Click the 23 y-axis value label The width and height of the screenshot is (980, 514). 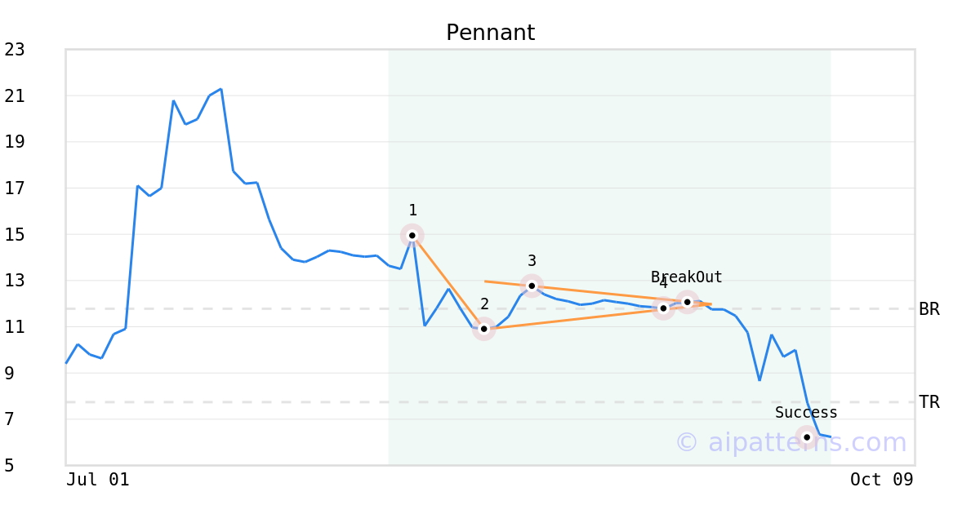tap(15, 50)
